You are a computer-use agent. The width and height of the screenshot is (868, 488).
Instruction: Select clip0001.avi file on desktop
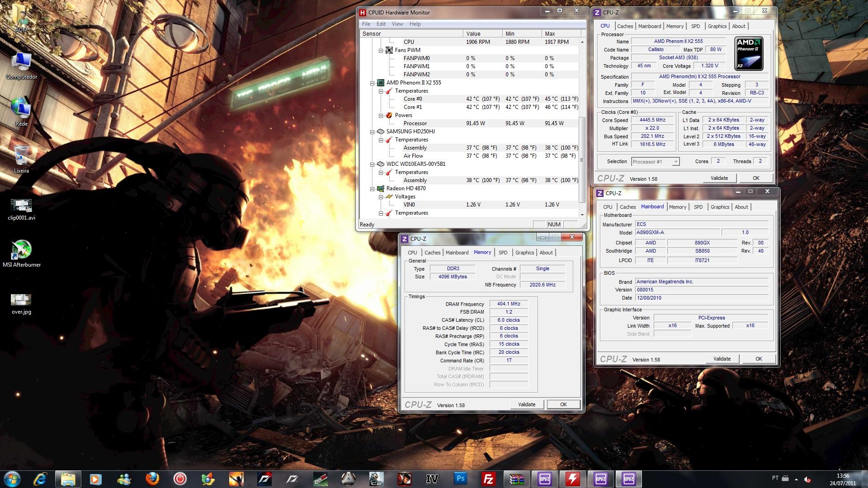(21, 210)
